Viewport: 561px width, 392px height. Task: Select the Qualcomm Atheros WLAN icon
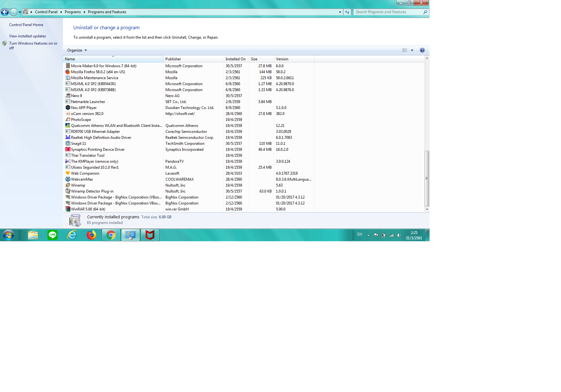coord(68,126)
